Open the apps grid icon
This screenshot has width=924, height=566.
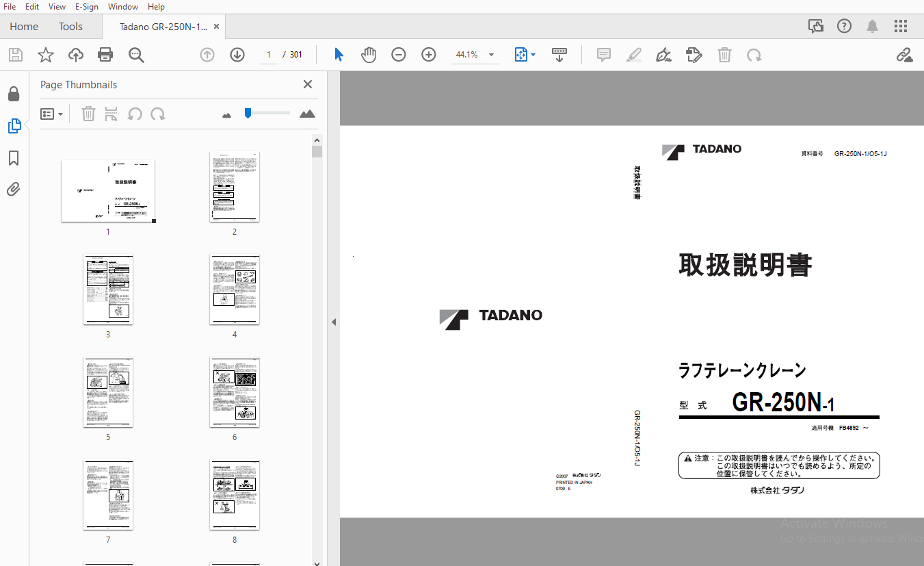point(901,26)
